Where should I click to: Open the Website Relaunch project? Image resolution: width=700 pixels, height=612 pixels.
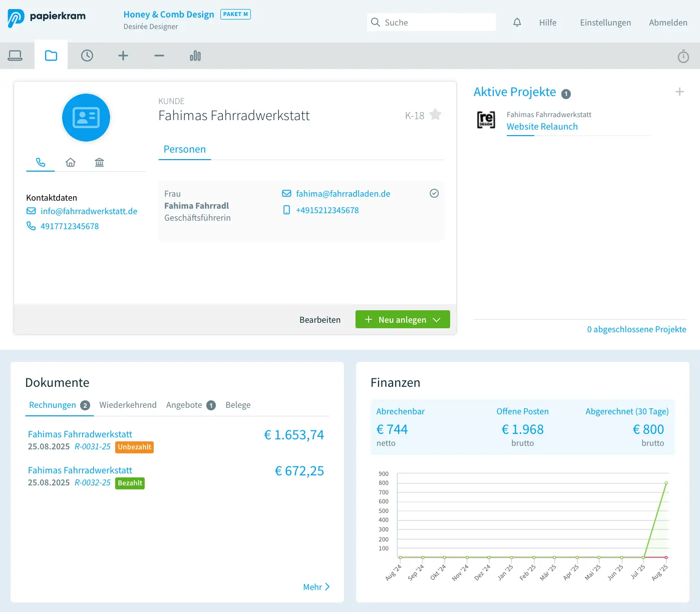[542, 127]
